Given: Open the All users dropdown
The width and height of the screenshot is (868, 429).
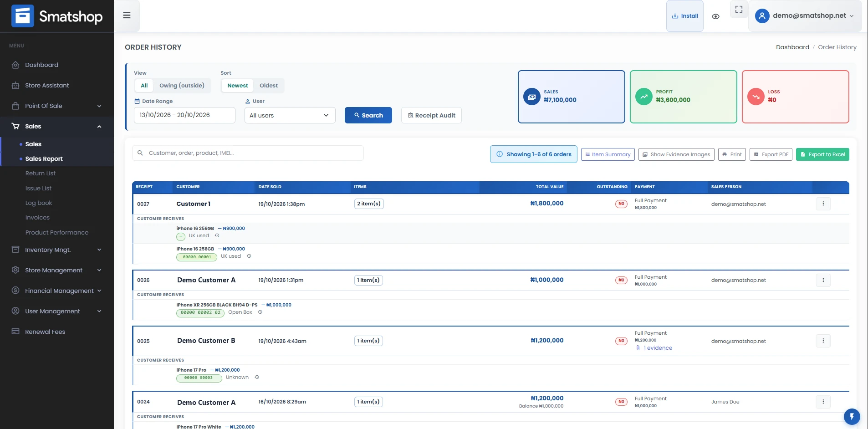Looking at the screenshot, I should pyautogui.click(x=290, y=115).
